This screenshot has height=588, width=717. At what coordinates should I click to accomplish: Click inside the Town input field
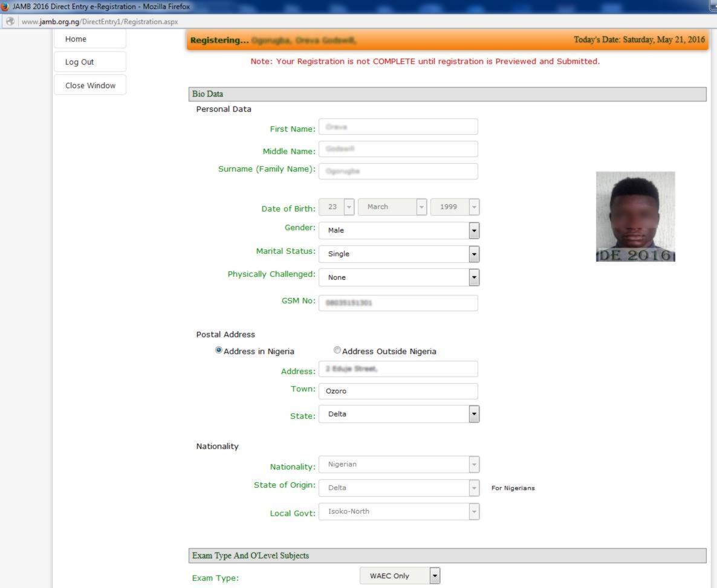pyautogui.click(x=398, y=391)
